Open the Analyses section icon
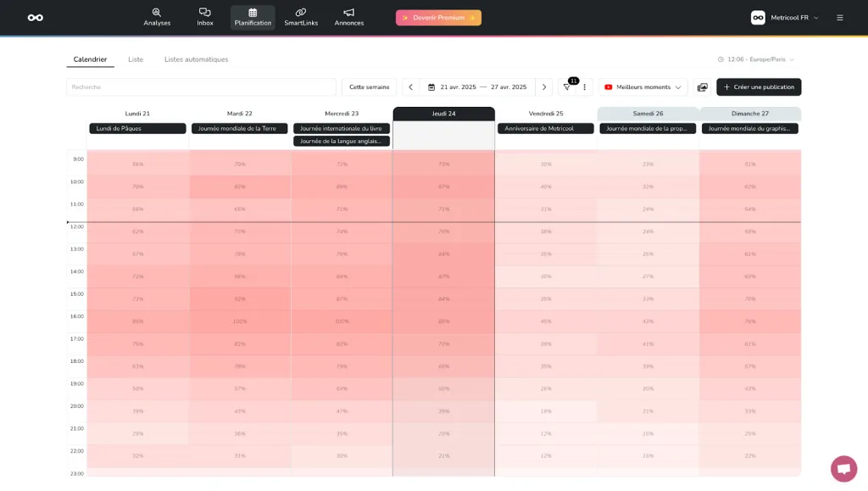 (157, 17)
